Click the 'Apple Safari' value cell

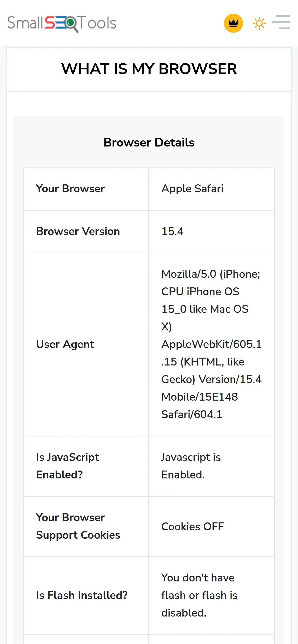click(x=192, y=189)
